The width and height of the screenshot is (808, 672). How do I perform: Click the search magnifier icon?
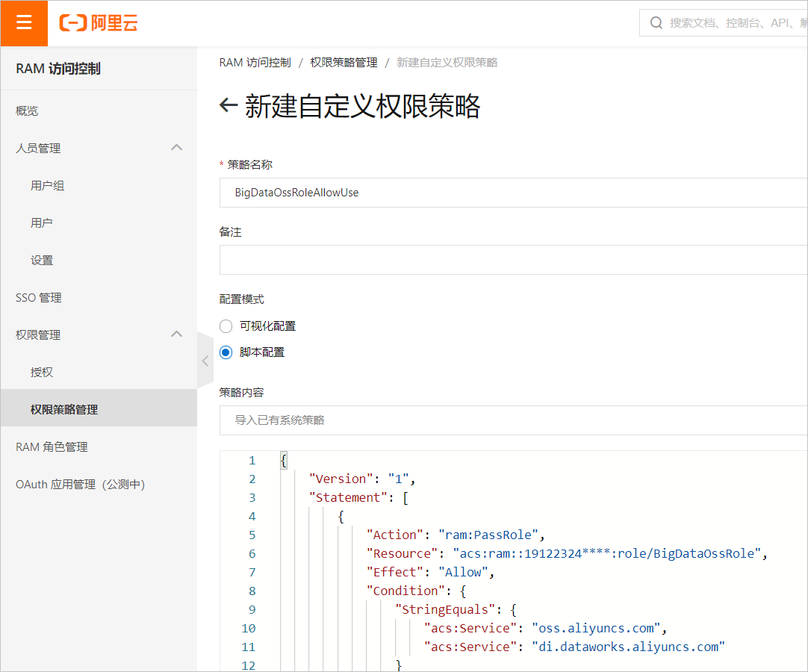(656, 22)
